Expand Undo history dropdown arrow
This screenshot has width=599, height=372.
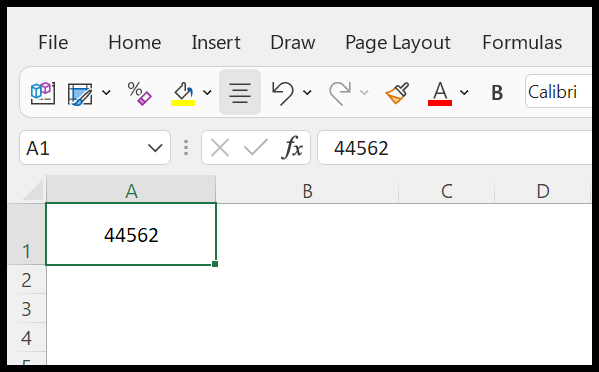307,92
